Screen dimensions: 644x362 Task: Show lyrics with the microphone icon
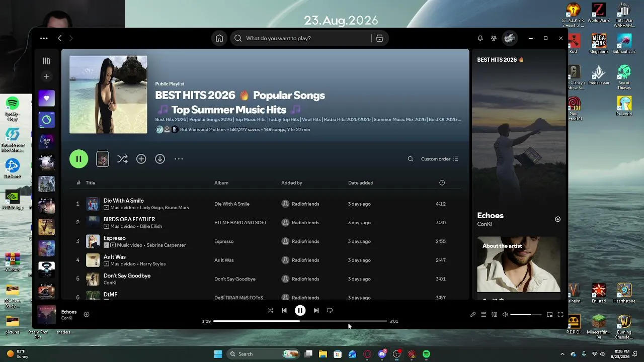click(x=473, y=315)
